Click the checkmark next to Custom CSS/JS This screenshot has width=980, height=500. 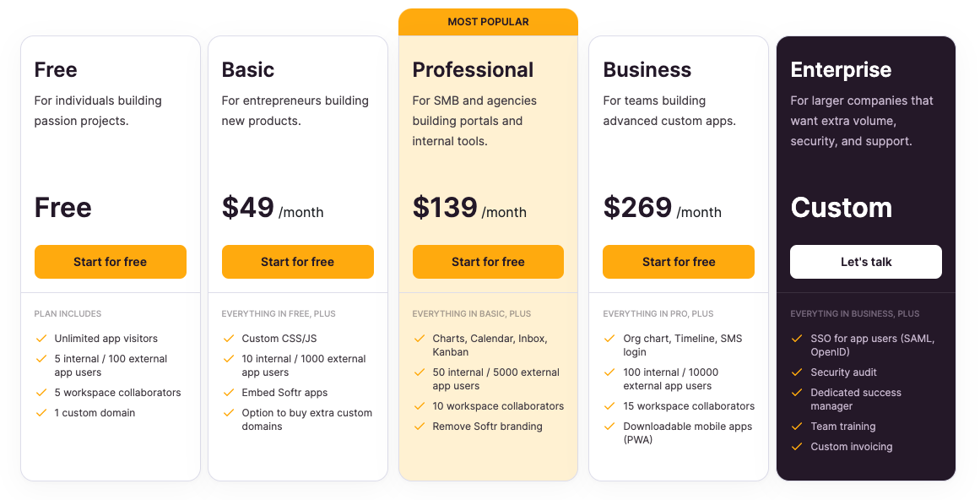click(x=229, y=339)
